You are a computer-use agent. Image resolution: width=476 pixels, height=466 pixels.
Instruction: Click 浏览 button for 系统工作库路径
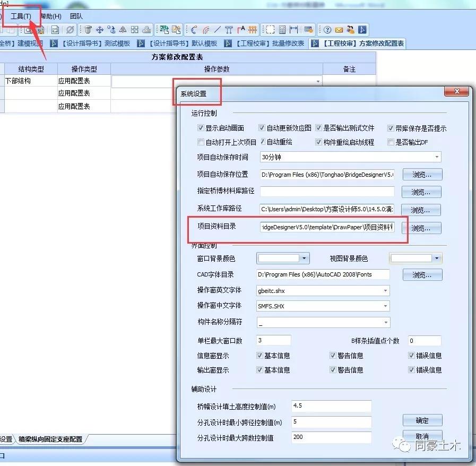click(421, 210)
